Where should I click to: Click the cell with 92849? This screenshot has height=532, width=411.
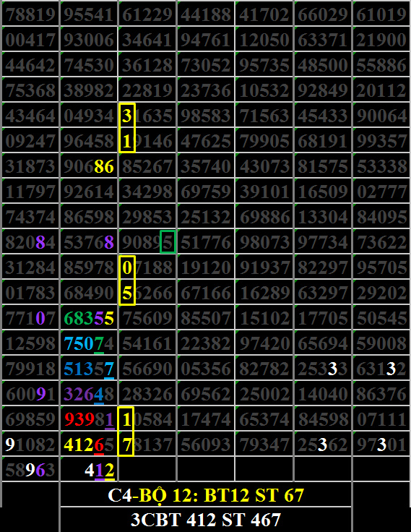pyautogui.click(x=323, y=90)
